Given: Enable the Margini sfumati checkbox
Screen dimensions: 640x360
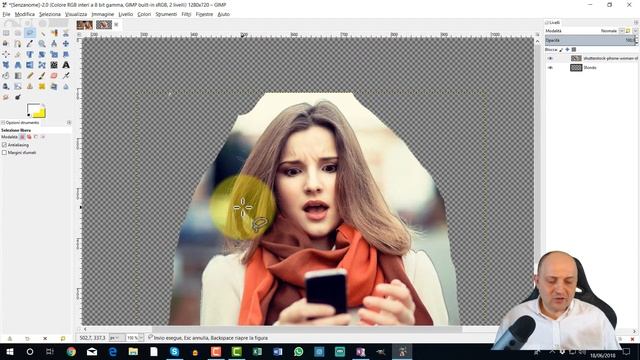Looking at the screenshot, I should pos(4,153).
